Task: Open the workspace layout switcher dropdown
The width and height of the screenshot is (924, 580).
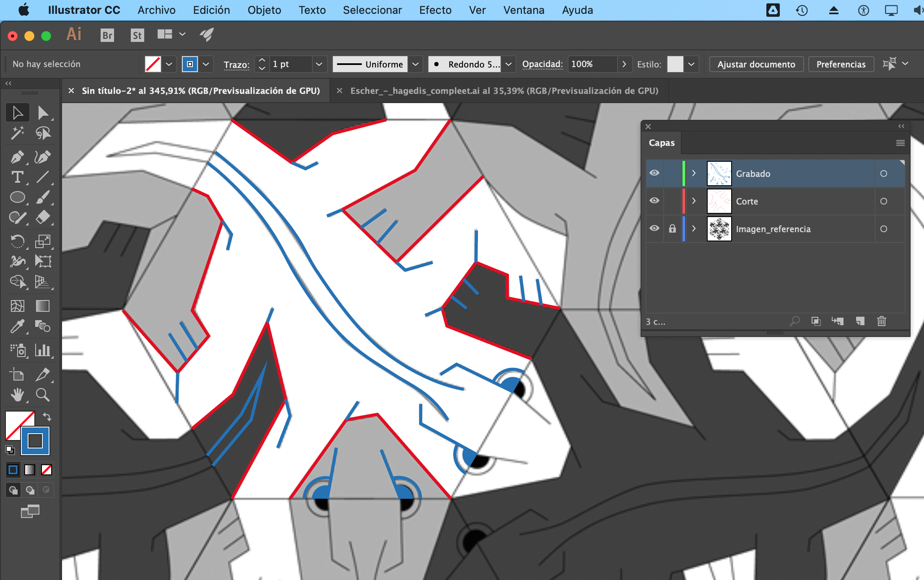Action: pos(182,34)
